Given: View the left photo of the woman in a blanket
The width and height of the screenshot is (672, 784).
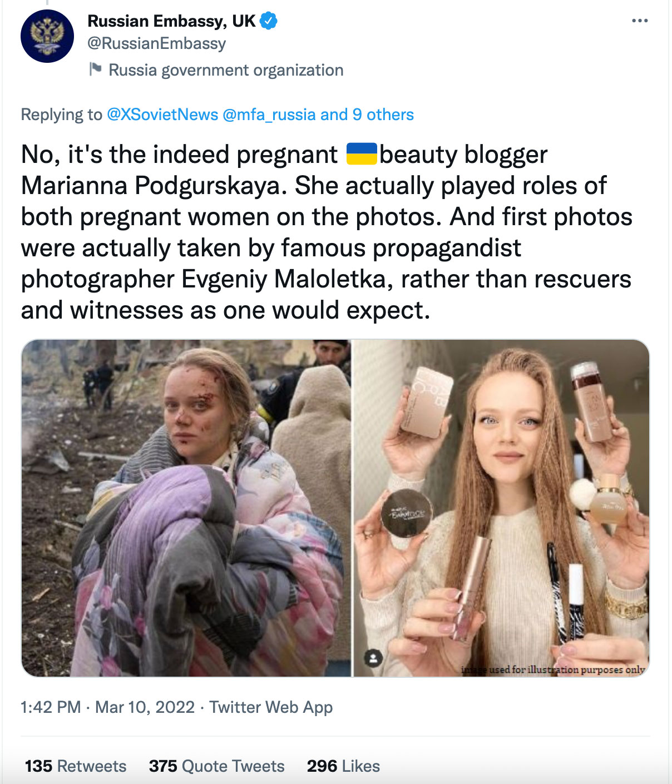Looking at the screenshot, I should click(x=186, y=508).
